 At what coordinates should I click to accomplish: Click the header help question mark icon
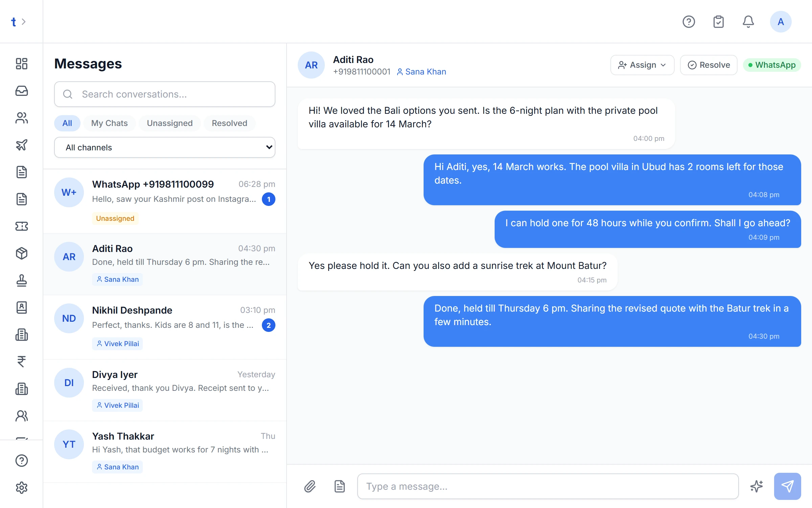689,22
